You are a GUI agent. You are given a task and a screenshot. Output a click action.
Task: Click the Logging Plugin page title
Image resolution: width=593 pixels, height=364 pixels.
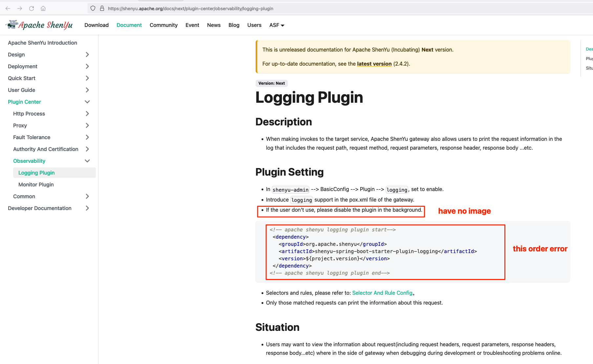tap(309, 97)
